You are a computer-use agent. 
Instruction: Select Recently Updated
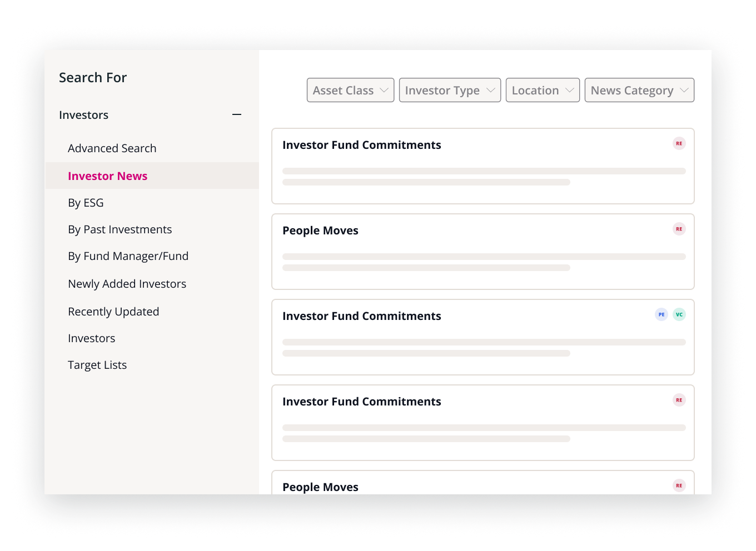click(x=113, y=311)
